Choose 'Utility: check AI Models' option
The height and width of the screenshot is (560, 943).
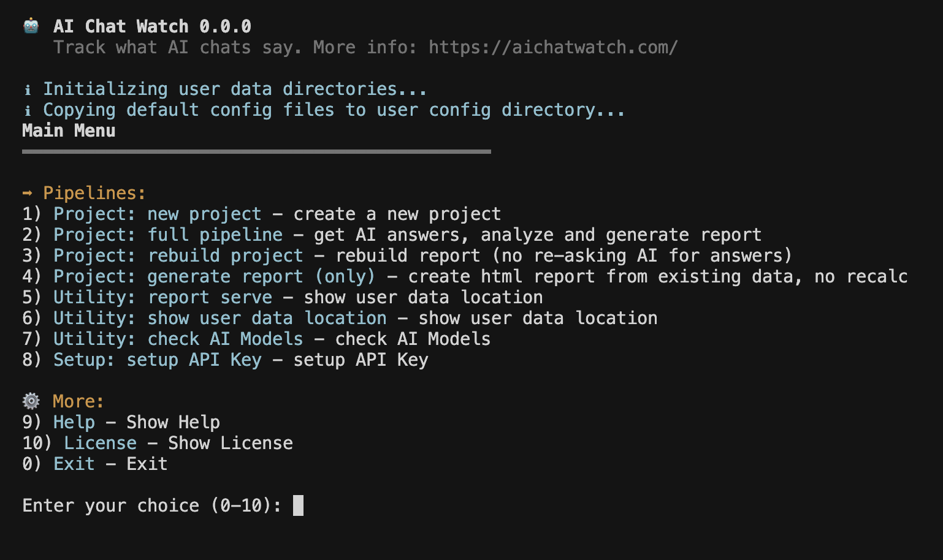178,339
